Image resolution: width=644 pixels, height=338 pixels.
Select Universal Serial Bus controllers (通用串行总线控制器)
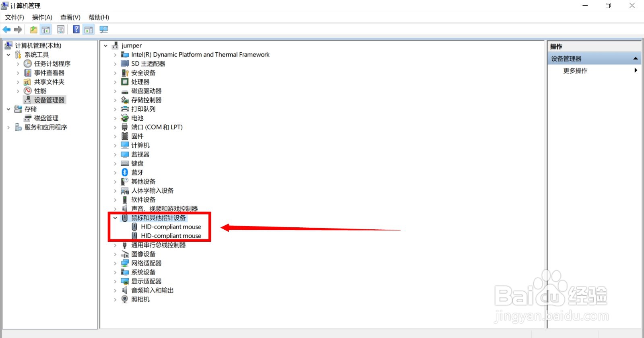coord(159,245)
